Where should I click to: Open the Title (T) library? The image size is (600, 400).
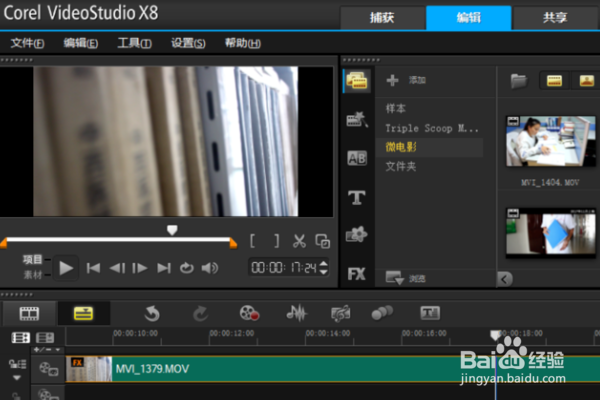pyautogui.click(x=357, y=198)
